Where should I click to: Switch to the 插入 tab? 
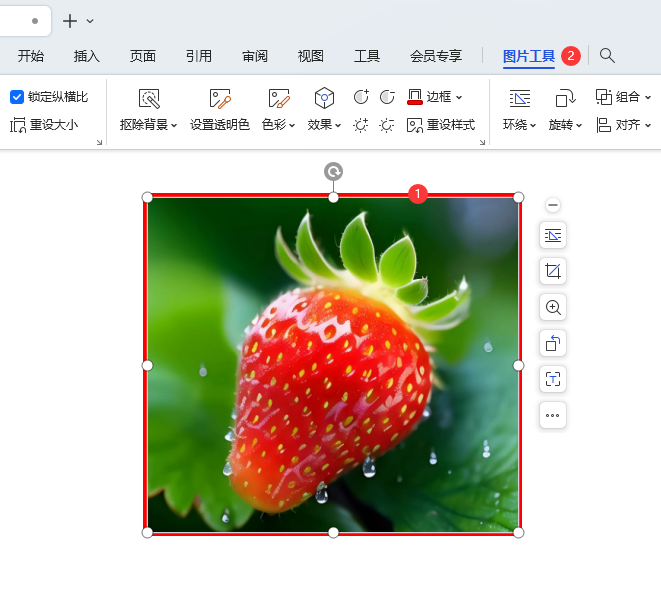pyautogui.click(x=86, y=56)
